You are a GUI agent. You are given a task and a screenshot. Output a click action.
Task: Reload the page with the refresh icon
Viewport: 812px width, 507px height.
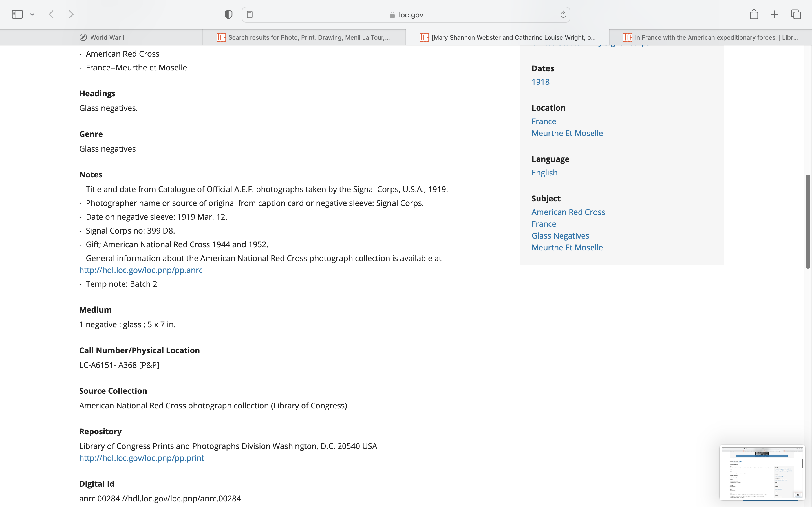563,14
